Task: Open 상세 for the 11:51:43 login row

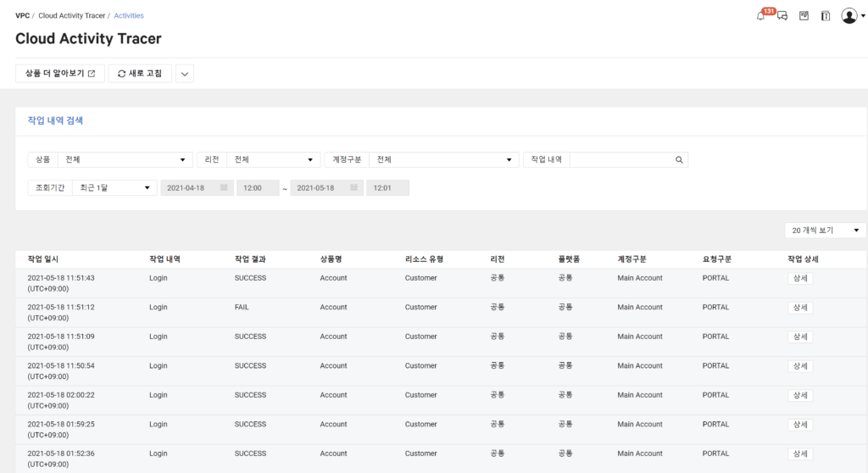Action: point(800,279)
